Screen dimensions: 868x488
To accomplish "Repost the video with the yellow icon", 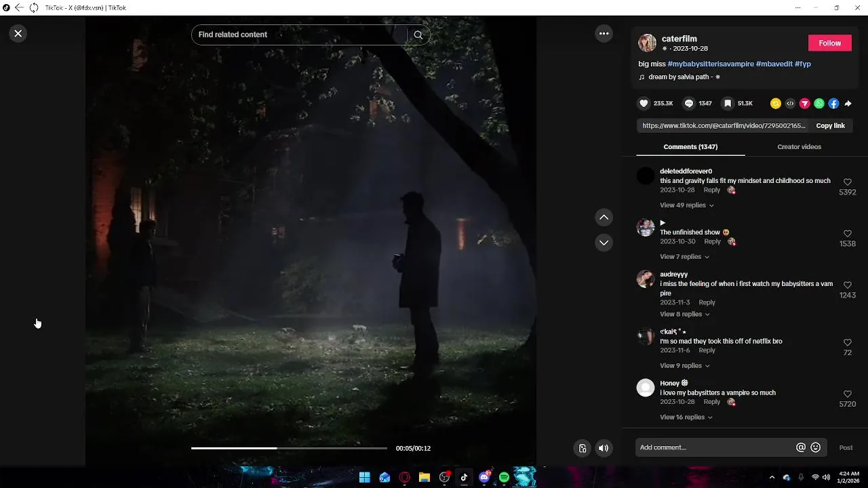I will 776,104.
